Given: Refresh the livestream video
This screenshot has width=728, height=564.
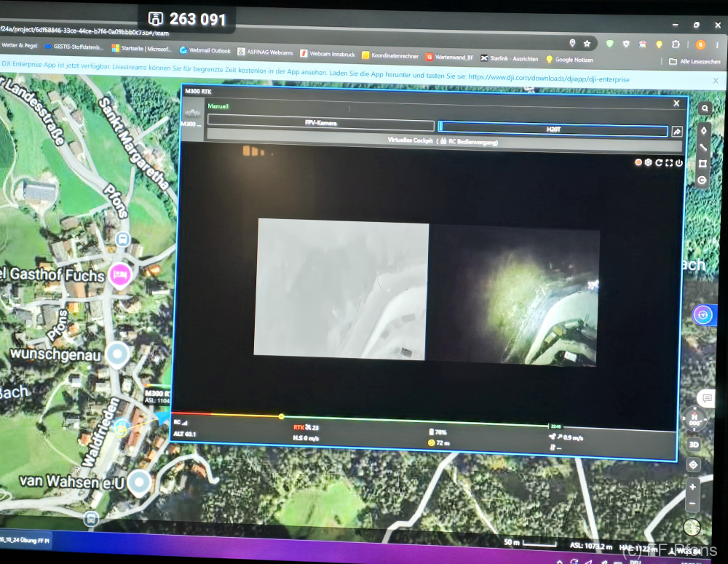Looking at the screenshot, I should point(658,162).
